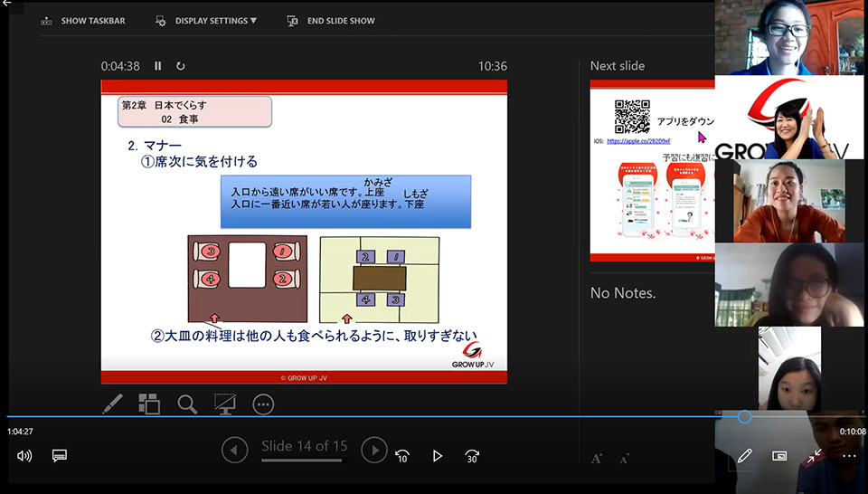Select the participant video with GROW logo background

pos(788,117)
